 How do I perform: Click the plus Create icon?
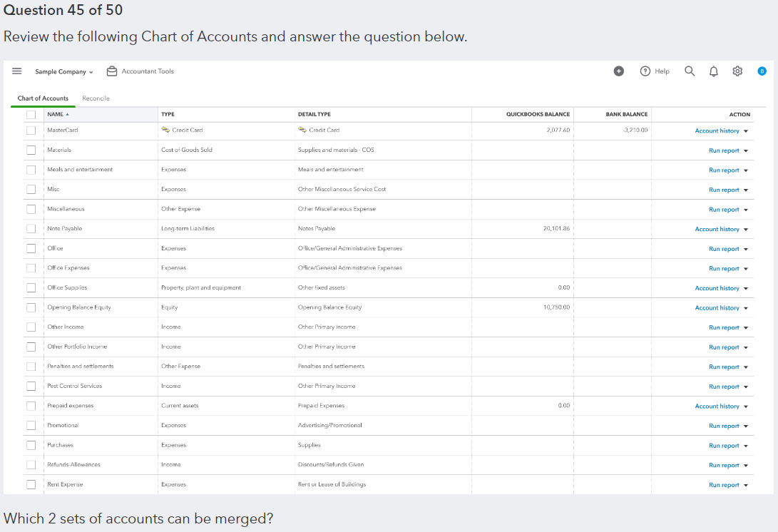619,71
